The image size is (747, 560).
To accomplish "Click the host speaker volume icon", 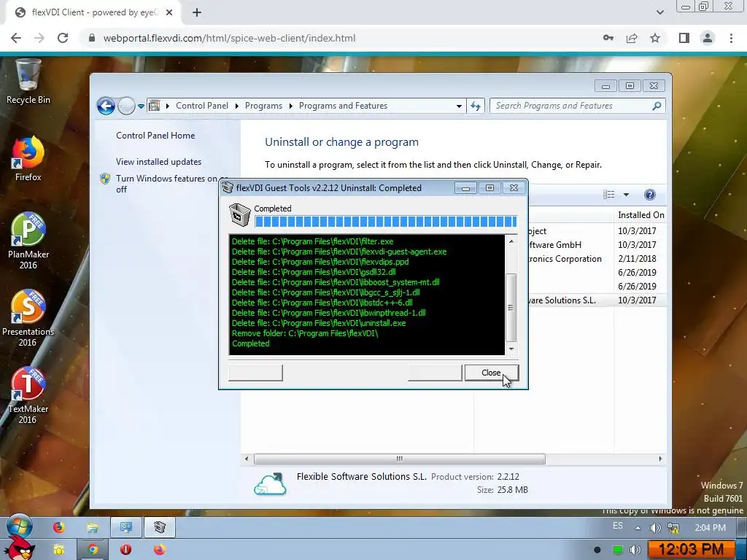I will pyautogui.click(x=635, y=550).
